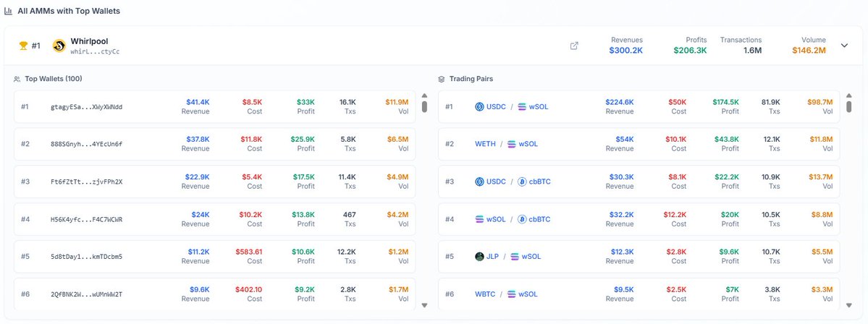This screenshot has width=868, height=324.
Task: Click wallet #5 cost $583.61
Action: click(248, 252)
